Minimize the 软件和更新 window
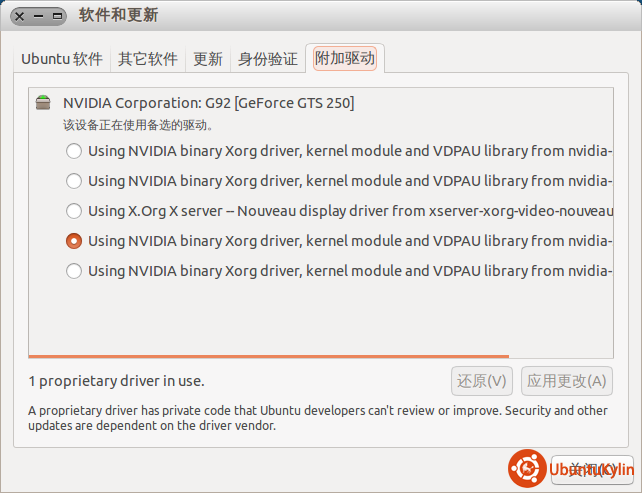The width and height of the screenshot is (642, 493). (38, 16)
